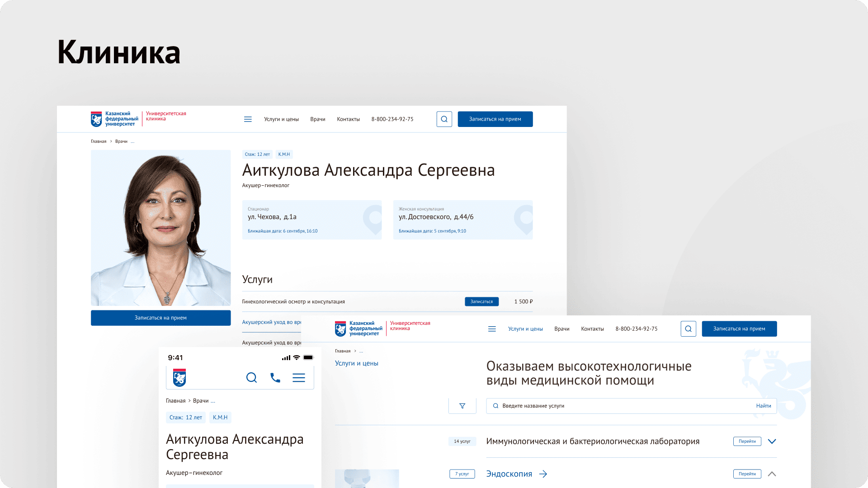Click Гинекологический осмотр и консультация service name
This screenshot has height=488, width=868.
(293, 302)
